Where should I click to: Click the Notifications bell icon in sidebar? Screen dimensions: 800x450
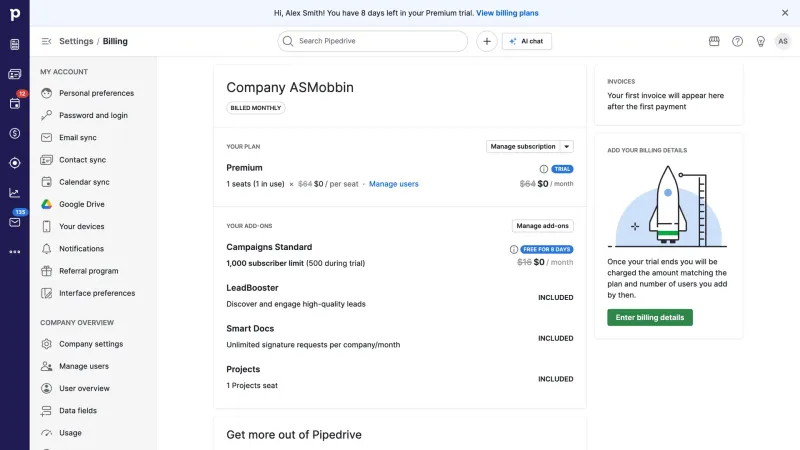pos(46,248)
